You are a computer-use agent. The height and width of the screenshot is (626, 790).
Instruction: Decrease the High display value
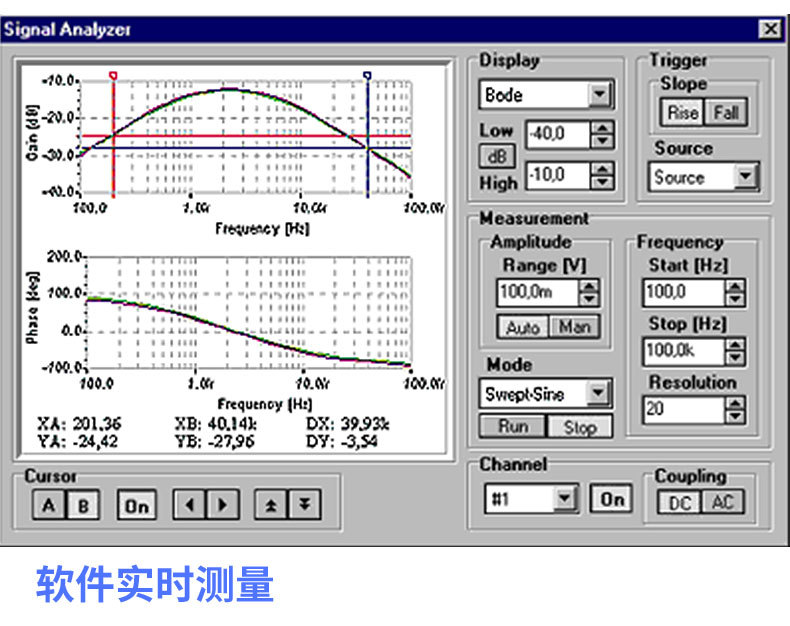(x=602, y=182)
